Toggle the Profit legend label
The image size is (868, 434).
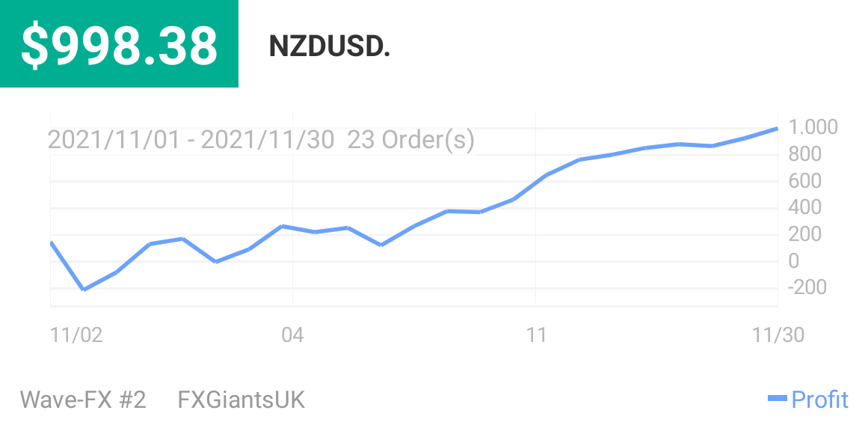pos(819,400)
